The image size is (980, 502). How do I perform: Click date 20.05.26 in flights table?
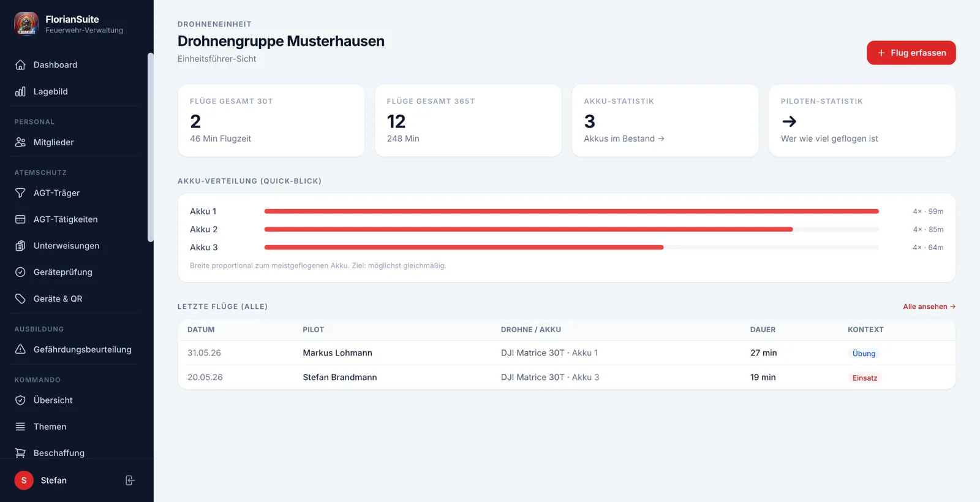(x=205, y=378)
